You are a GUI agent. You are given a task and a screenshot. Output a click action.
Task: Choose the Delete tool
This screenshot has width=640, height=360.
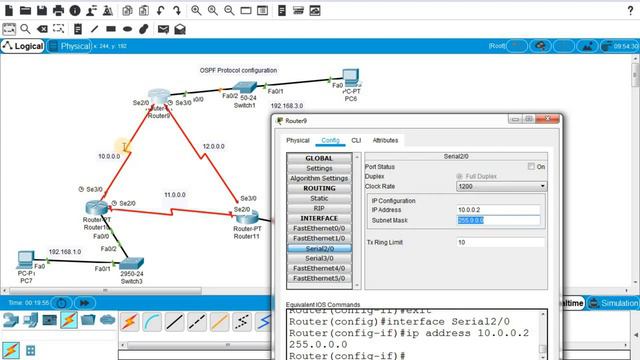tap(42, 29)
